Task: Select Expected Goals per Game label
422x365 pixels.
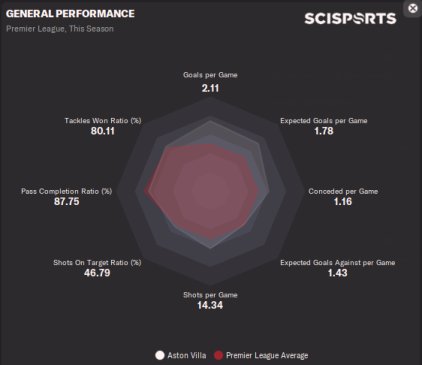Action: point(324,121)
